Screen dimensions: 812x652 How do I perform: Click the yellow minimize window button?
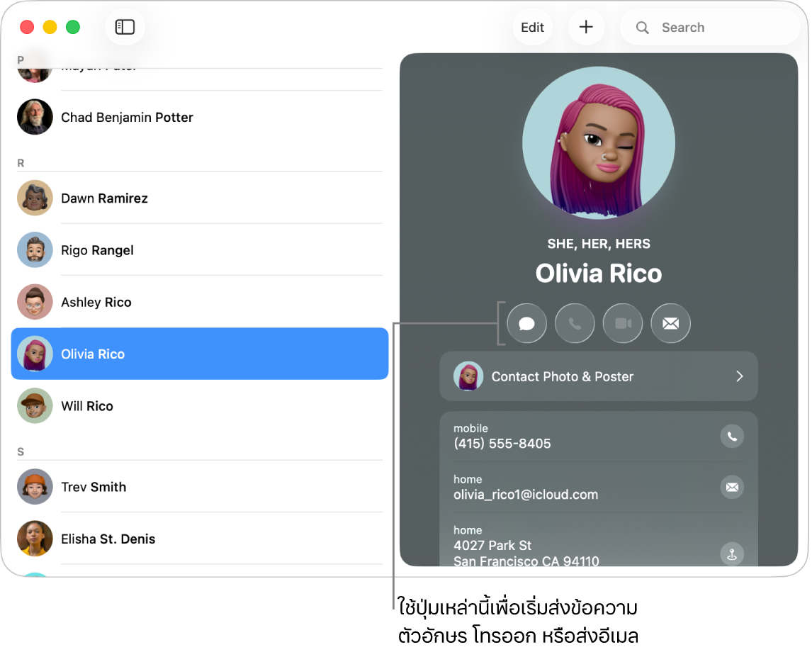click(x=50, y=27)
